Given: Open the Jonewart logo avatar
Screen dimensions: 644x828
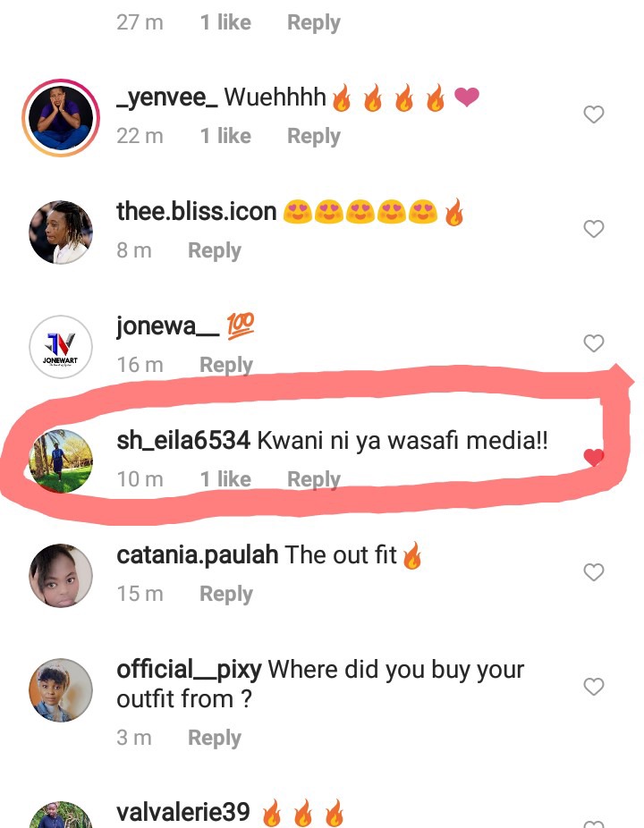Looking at the screenshot, I should coord(61,347).
